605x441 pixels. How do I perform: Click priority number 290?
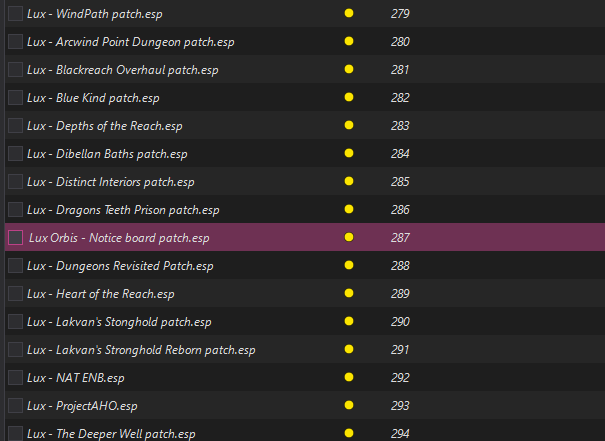coord(400,322)
